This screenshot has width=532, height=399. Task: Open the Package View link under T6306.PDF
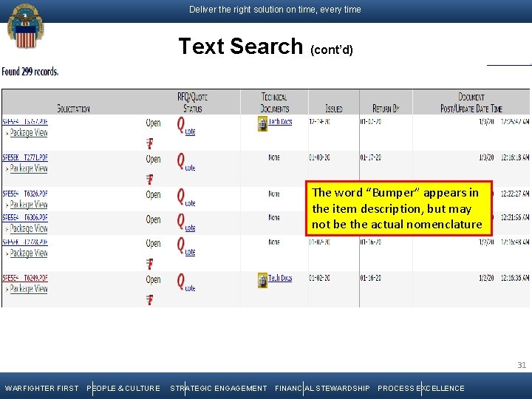(x=29, y=228)
